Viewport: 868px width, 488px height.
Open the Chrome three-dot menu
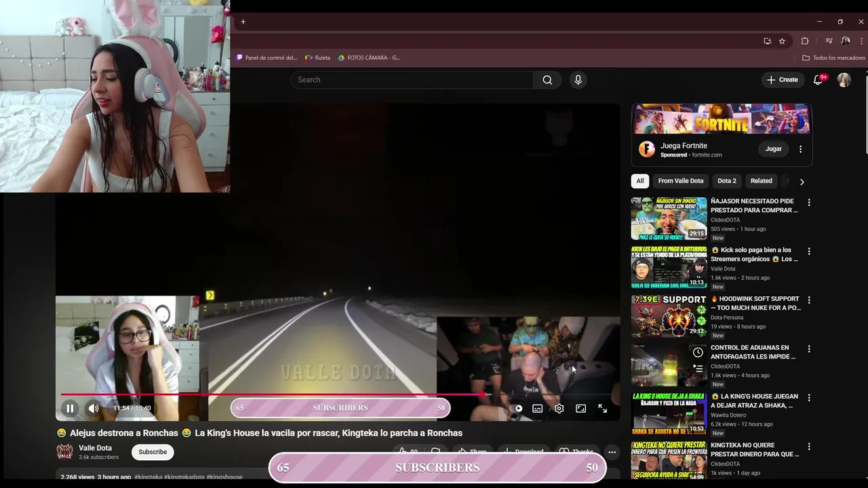pos(861,41)
